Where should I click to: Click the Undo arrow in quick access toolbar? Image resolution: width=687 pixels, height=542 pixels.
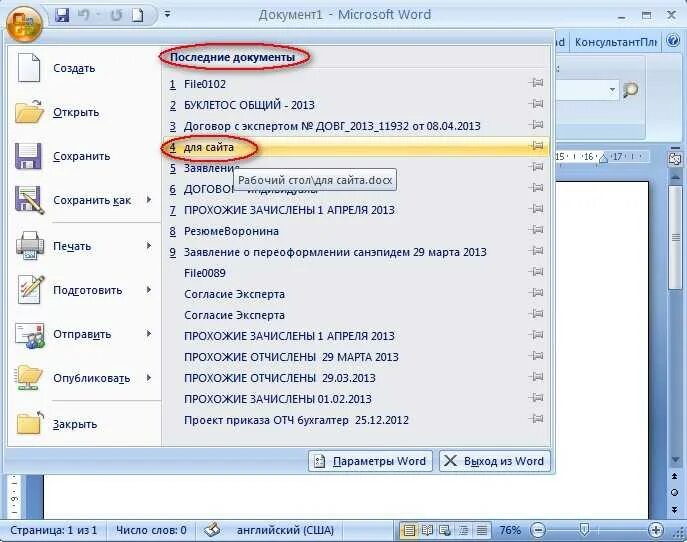click(x=84, y=15)
